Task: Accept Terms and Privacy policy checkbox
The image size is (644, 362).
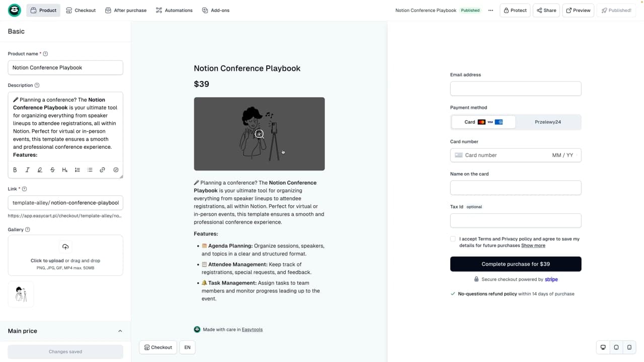Action: [x=453, y=239]
